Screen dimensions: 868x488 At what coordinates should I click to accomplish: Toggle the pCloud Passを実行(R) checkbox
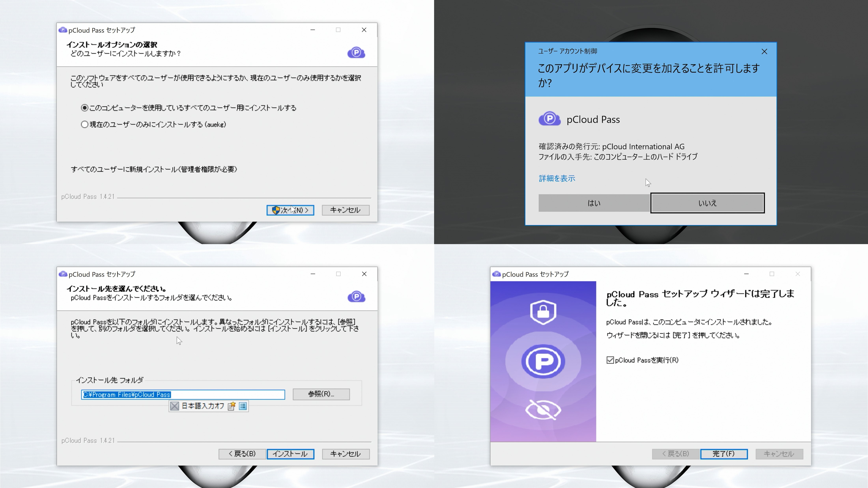click(610, 360)
